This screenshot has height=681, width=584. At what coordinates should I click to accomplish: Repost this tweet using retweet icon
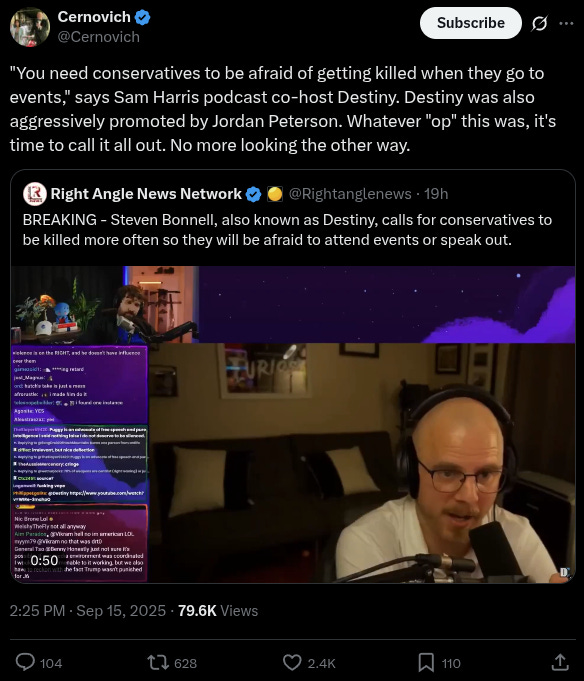click(158, 663)
